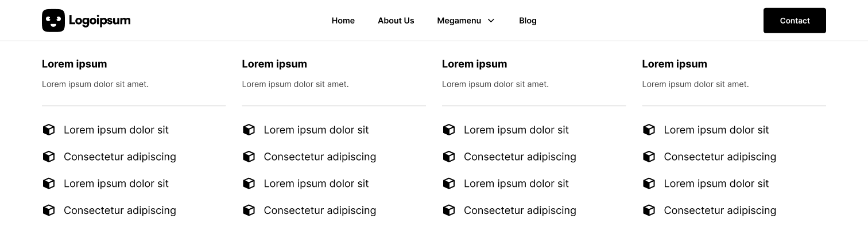Click the box icon in second column's third row
868x234 pixels.
(249, 184)
